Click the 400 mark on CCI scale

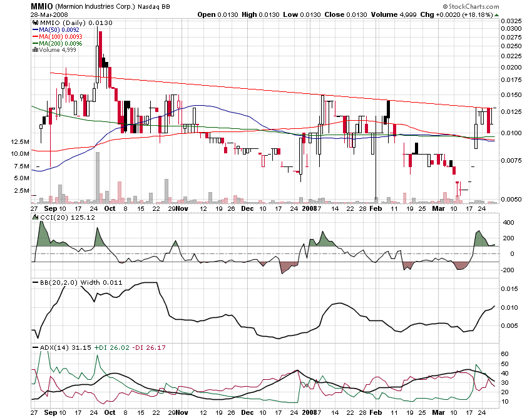click(508, 223)
